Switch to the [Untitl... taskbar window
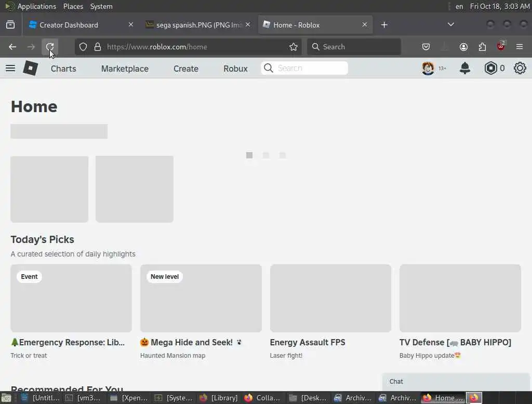 pyautogui.click(x=39, y=398)
